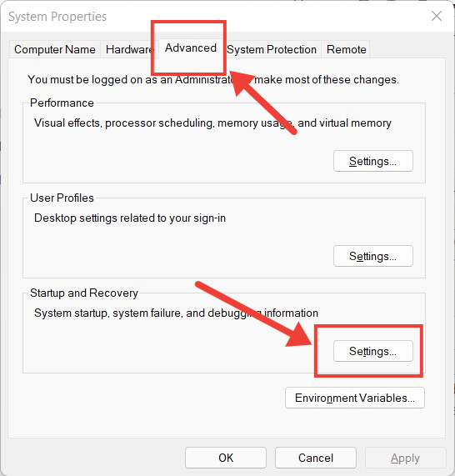The height and width of the screenshot is (476, 455).
Task: Confirm changes with the OK button
Action: 226,458
